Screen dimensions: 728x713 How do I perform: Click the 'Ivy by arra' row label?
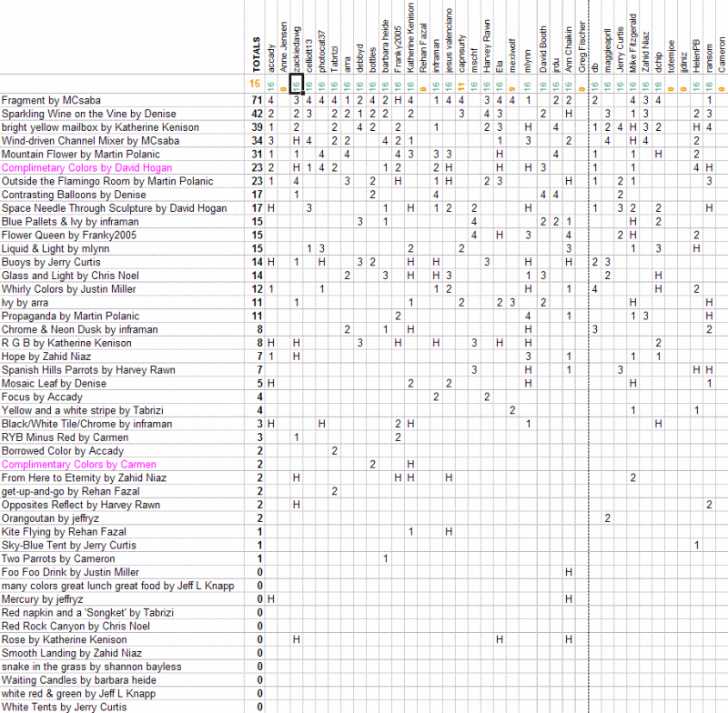point(25,302)
